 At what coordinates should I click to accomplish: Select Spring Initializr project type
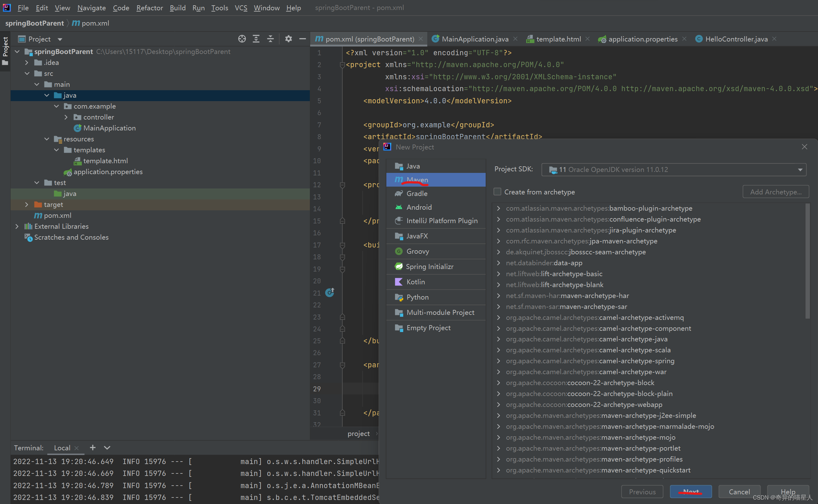429,266
